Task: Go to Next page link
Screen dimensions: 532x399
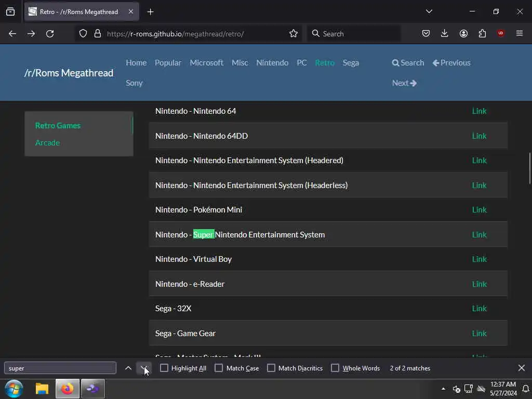Action: (x=404, y=83)
